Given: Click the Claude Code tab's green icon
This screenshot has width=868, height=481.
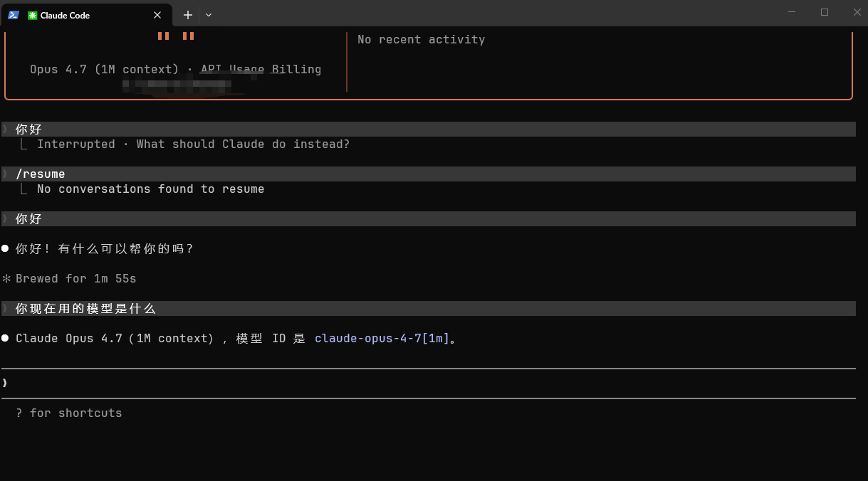Looking at the screenshot, I should tap(33, 15).
